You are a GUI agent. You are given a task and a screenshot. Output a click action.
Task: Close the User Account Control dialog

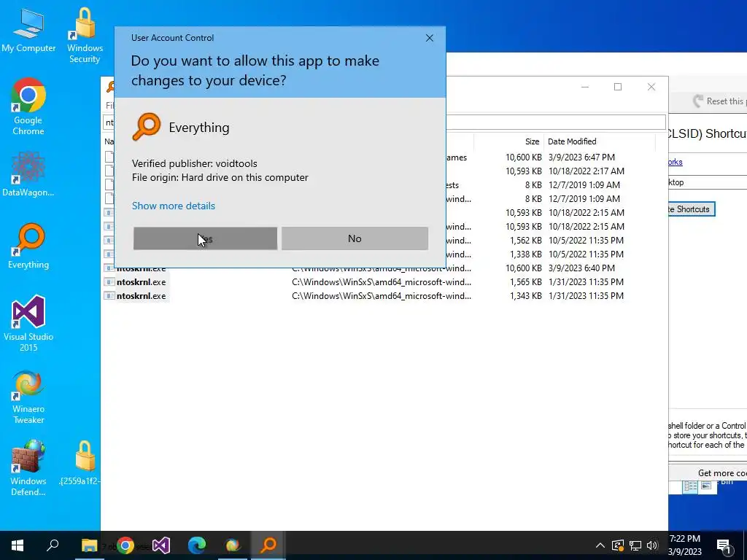coord(429,38)
